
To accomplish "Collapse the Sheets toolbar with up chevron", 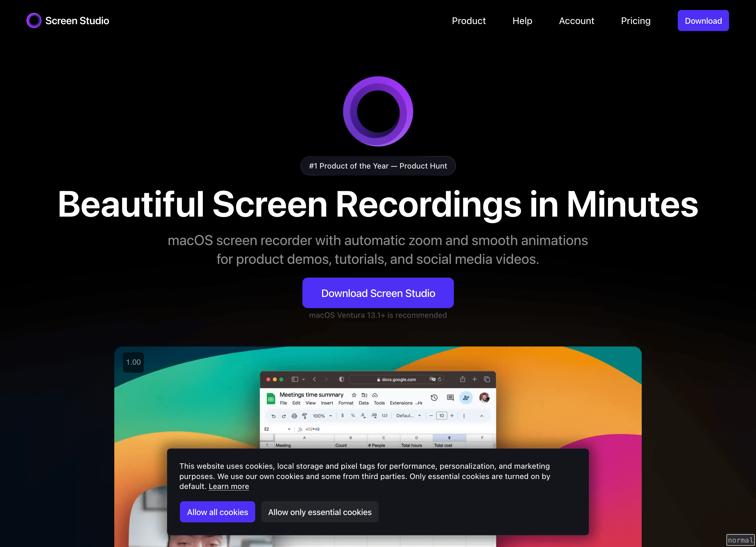I will coord(482,416).
